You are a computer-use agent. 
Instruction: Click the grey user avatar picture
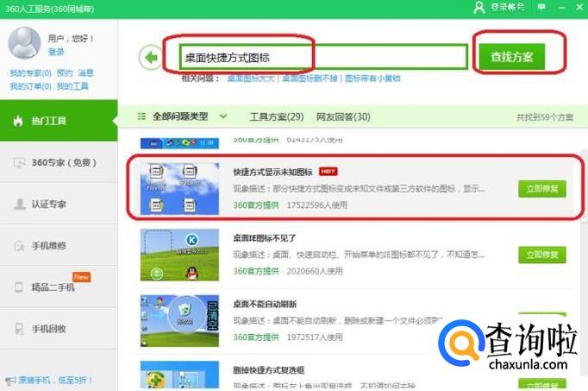(24, 43)
